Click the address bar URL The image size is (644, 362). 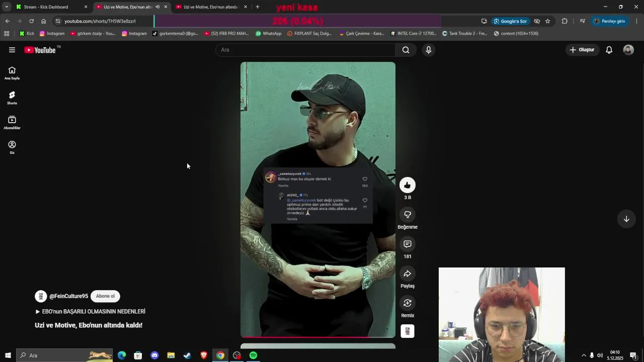[100, 21]
